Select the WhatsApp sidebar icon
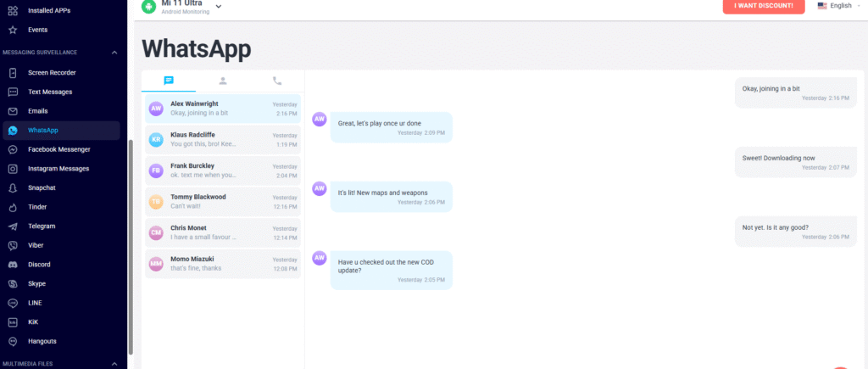This screenshot has width=868, height=369. point(13,130)
